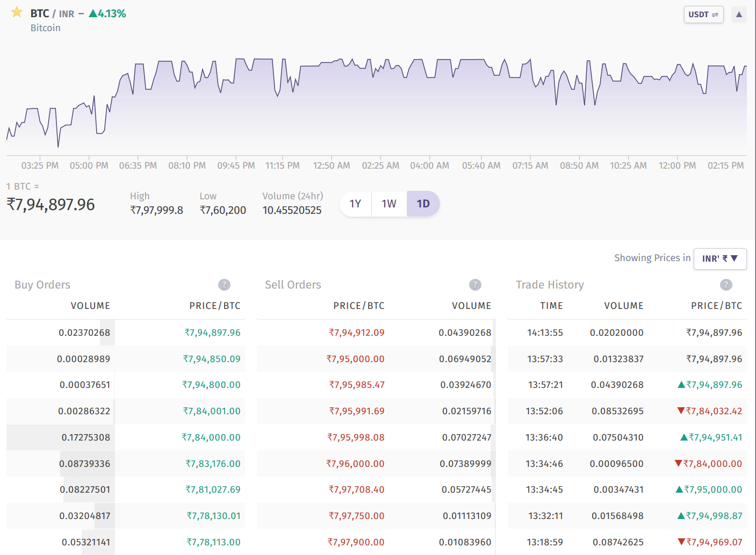This screenshot has height=555, width=756.
Task: Click buy order price ₹7,81,027.69
Action: (x=213, y=489)
